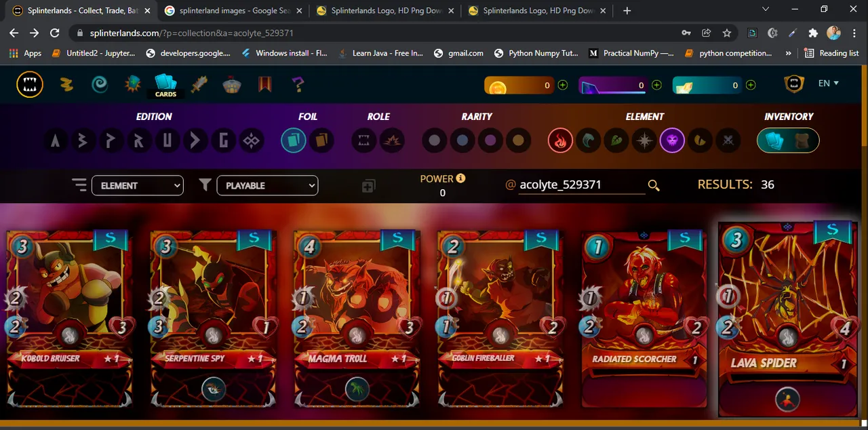Toggle the Life element star filter
Image resolution: width=868 pixels, height=430 pixels.
pyautogui.click(x=644, y=141)
